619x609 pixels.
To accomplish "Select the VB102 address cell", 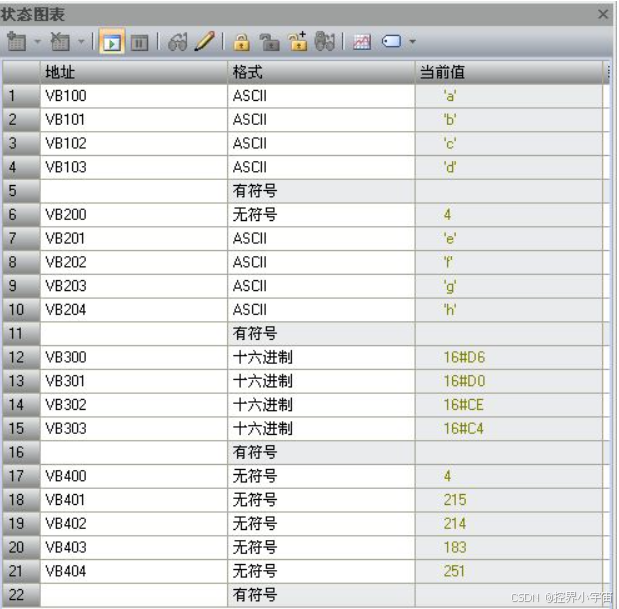I will coord(134,143).
